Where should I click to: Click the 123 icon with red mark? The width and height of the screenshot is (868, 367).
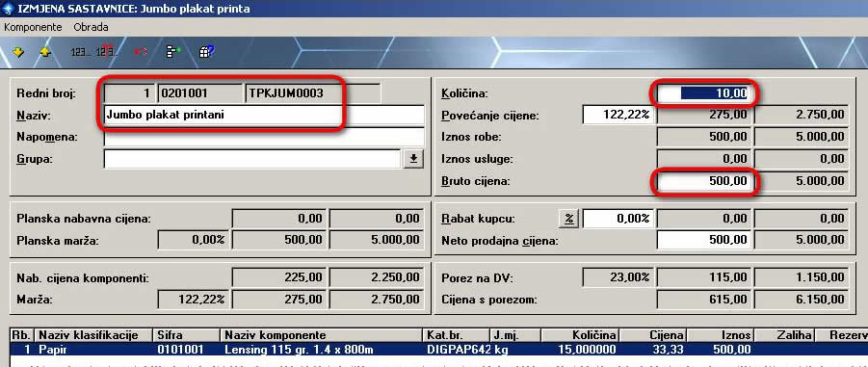tap(106, 51)
